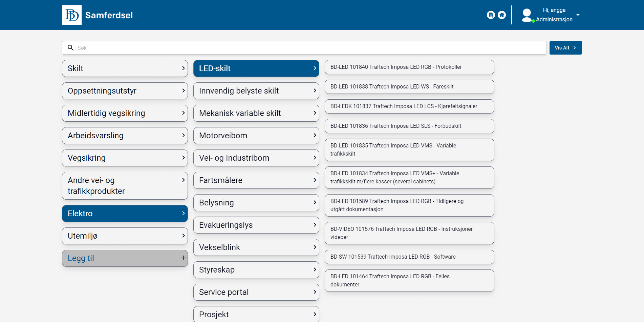
Task: Open 'BD-SW 101539 Traftech Imposa LED RGB - Software'
Action: (x=409, y=257)
